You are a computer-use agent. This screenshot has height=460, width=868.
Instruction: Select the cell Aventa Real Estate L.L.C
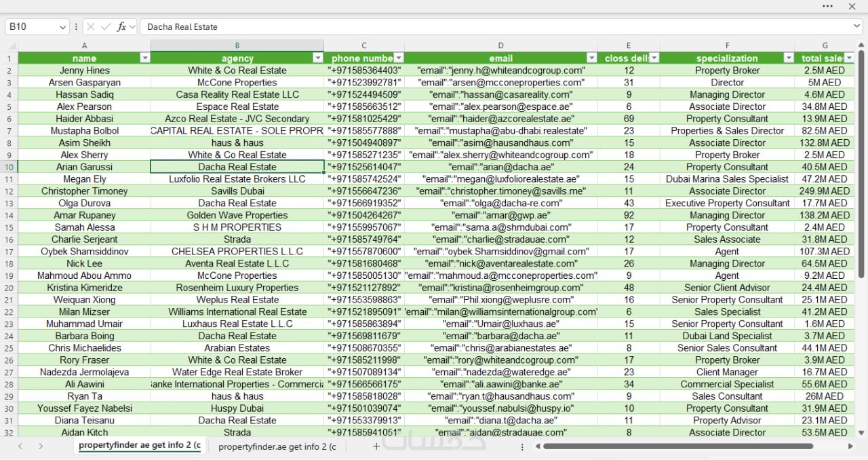point(237,264)
